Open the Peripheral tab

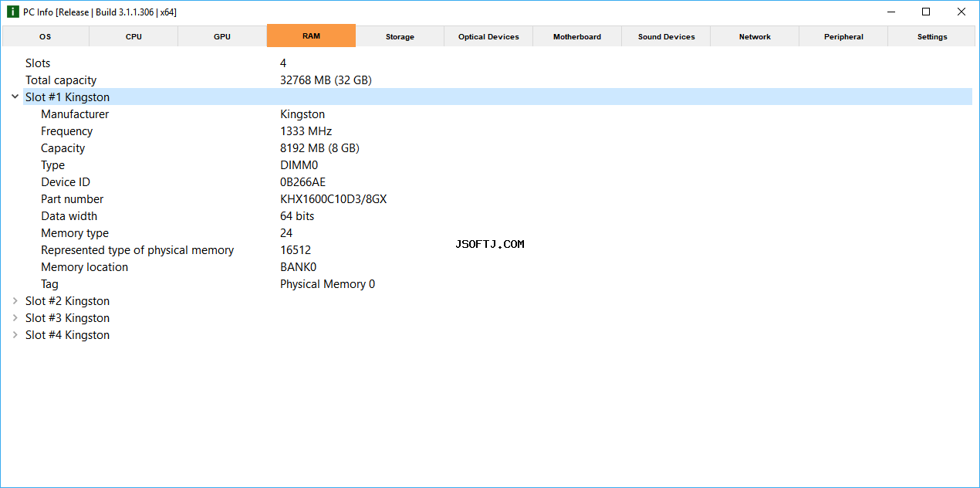[843, 36]
